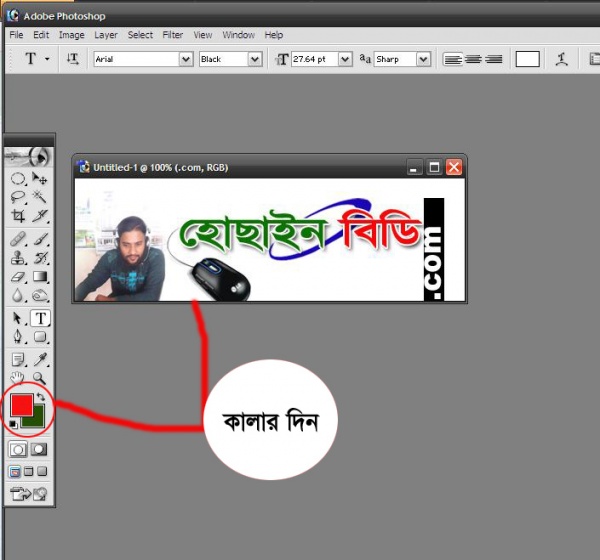Open the Help menu
This screenshot has width=600, height=560.
click(274, 35)
